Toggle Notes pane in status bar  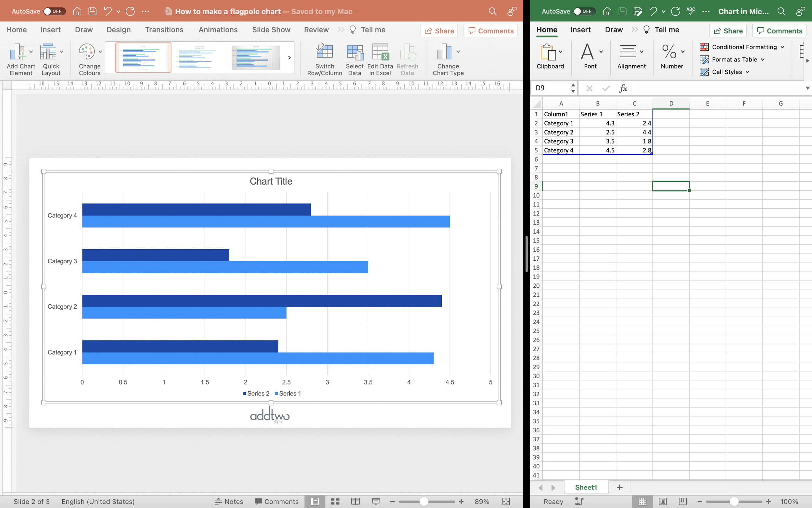pos(229,501)
